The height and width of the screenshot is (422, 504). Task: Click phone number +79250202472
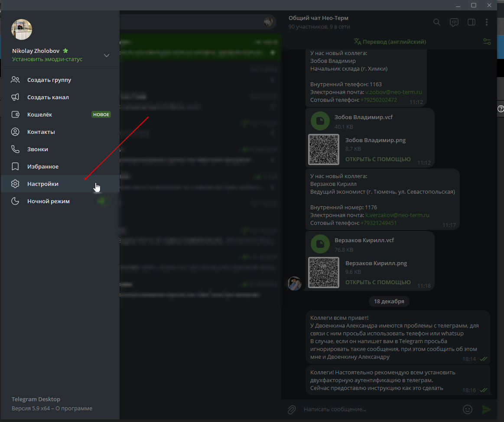379,100
